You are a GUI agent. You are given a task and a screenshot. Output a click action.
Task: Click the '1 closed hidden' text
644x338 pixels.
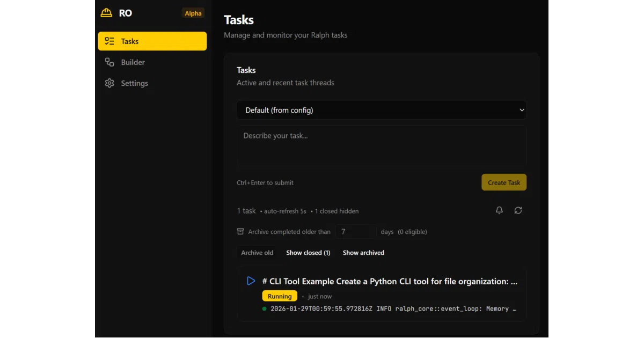(336, 211)
